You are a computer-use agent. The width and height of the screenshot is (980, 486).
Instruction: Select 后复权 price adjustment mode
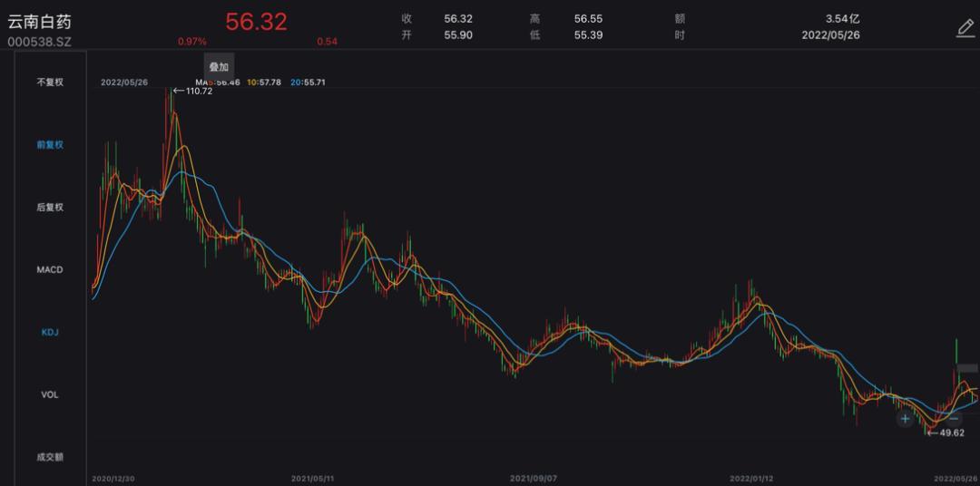pos(50,207)
